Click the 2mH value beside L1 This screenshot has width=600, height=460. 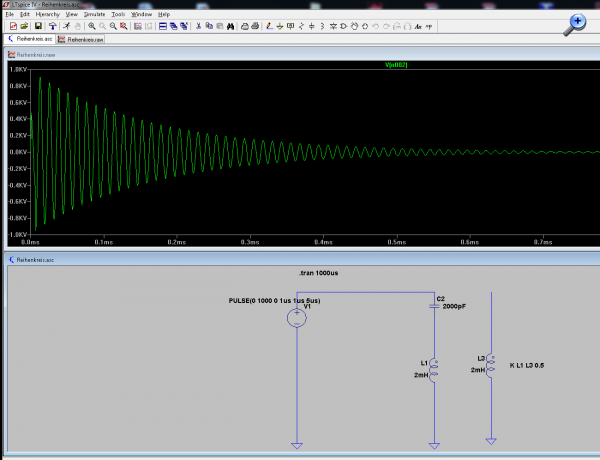click(421, 375)
